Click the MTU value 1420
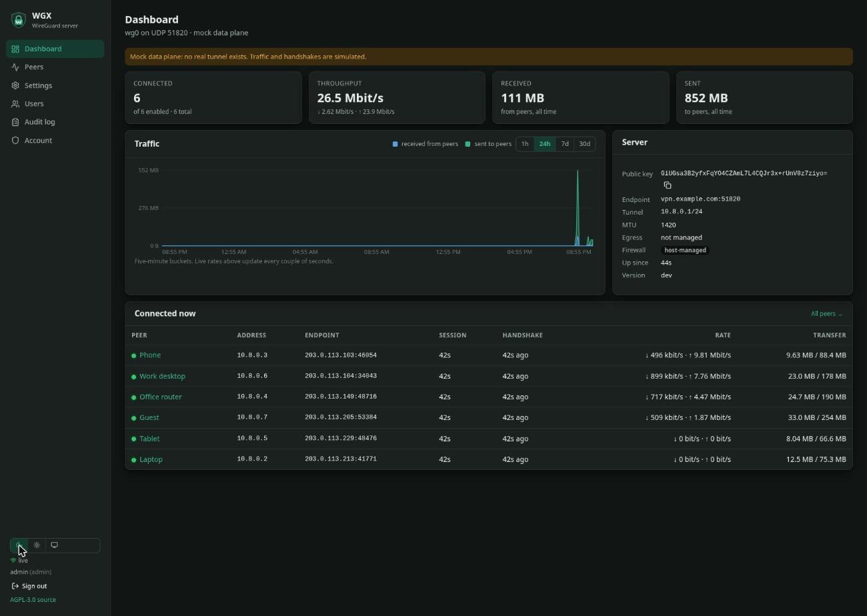The image size is (867, 616). tap(668, 225)
